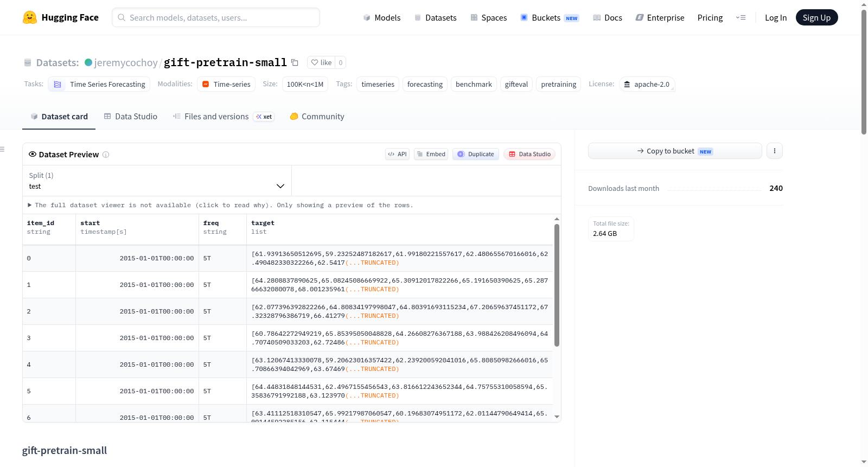Click the target cell starting with 64.44831848144531
868x467 pixels.
(x=400, y=391)
